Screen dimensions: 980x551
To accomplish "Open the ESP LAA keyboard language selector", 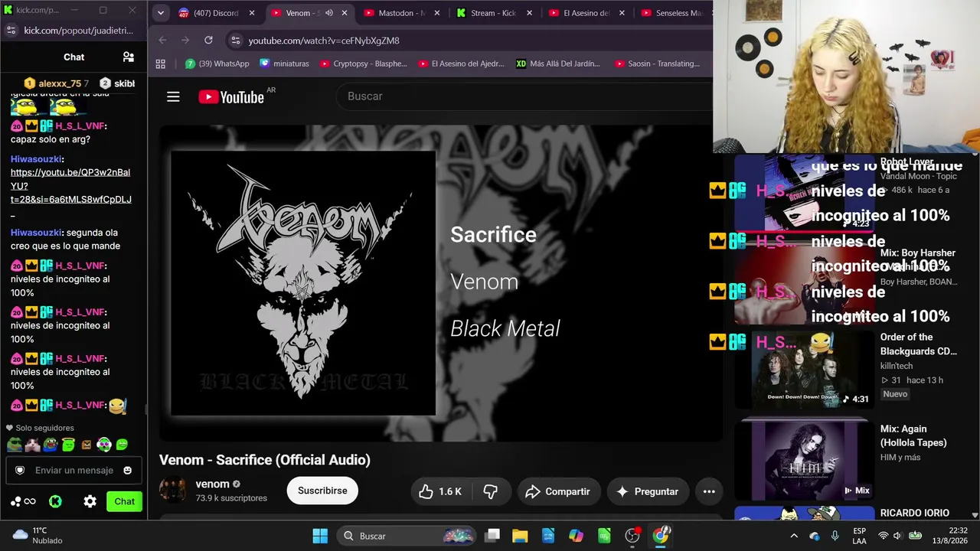I will tap(860, 536).
